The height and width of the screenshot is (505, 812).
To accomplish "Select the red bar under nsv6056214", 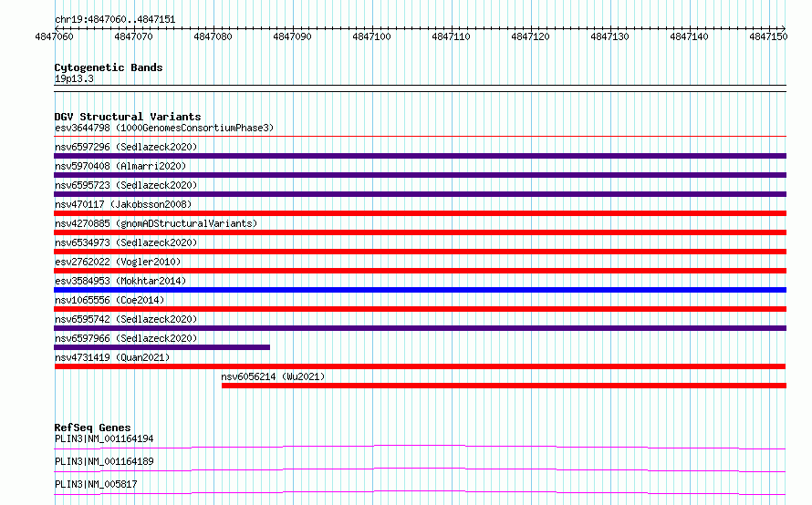I will point(504,386).
